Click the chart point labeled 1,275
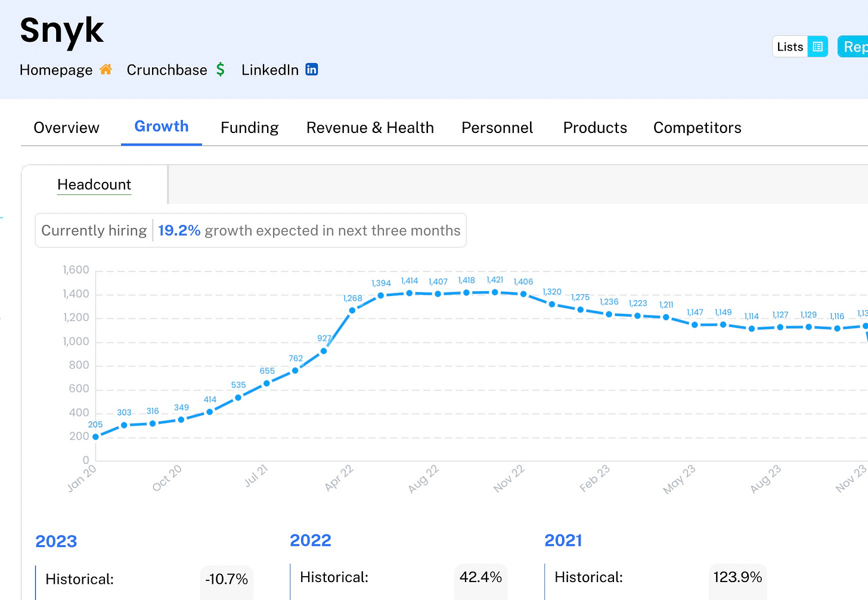The image size is (868, 600). [581, 310]
